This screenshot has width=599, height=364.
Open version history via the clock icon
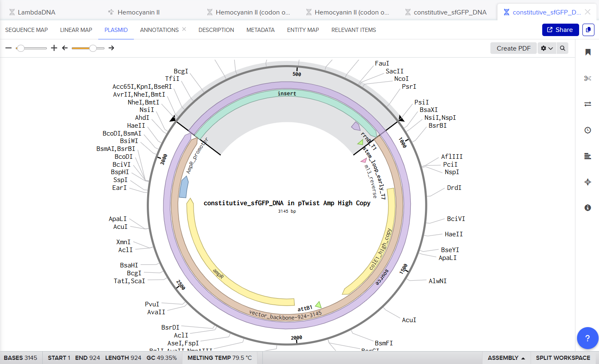[x=587, y=130]
